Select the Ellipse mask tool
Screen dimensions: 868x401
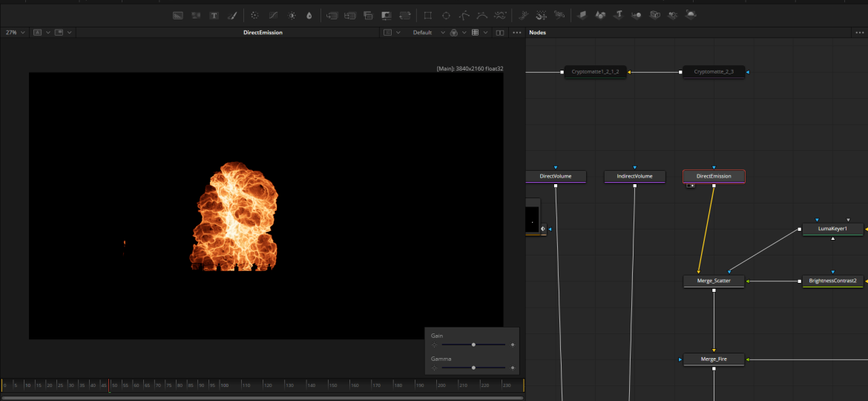[446, 15]
